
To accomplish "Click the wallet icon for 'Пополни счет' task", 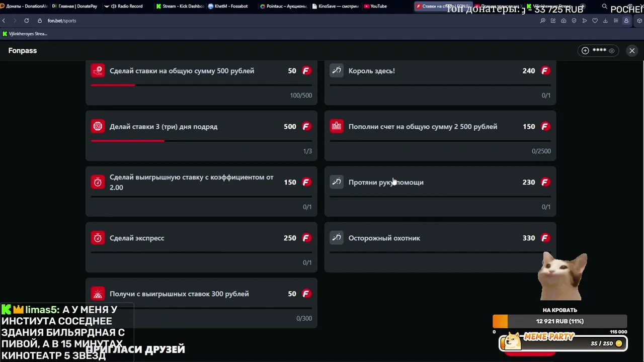I will (337, 127).
